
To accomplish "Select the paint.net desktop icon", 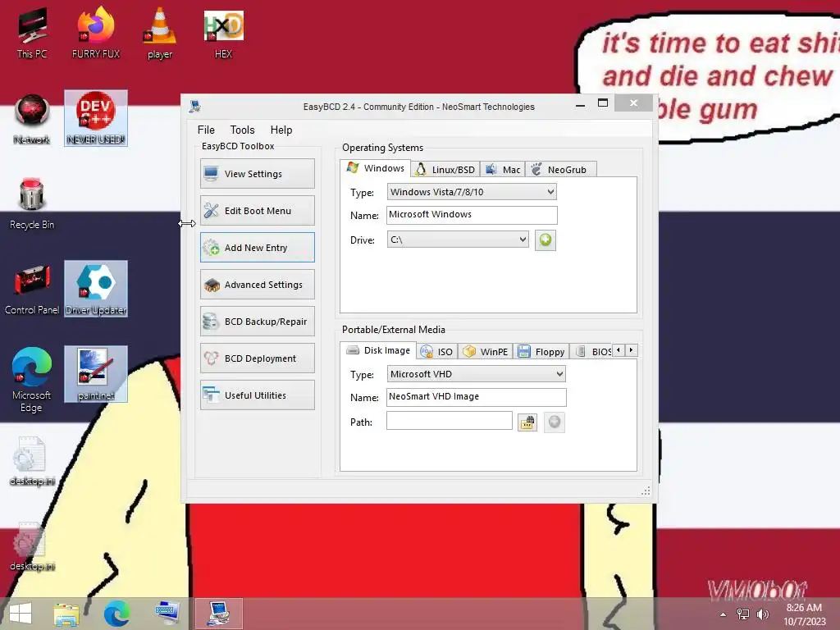I will click(96, 374).
